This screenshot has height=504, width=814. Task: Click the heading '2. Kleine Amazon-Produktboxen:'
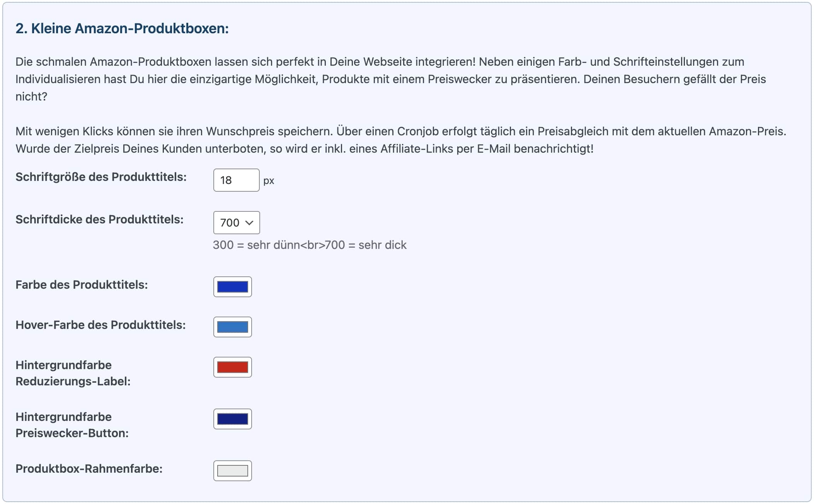coord(122,29)
